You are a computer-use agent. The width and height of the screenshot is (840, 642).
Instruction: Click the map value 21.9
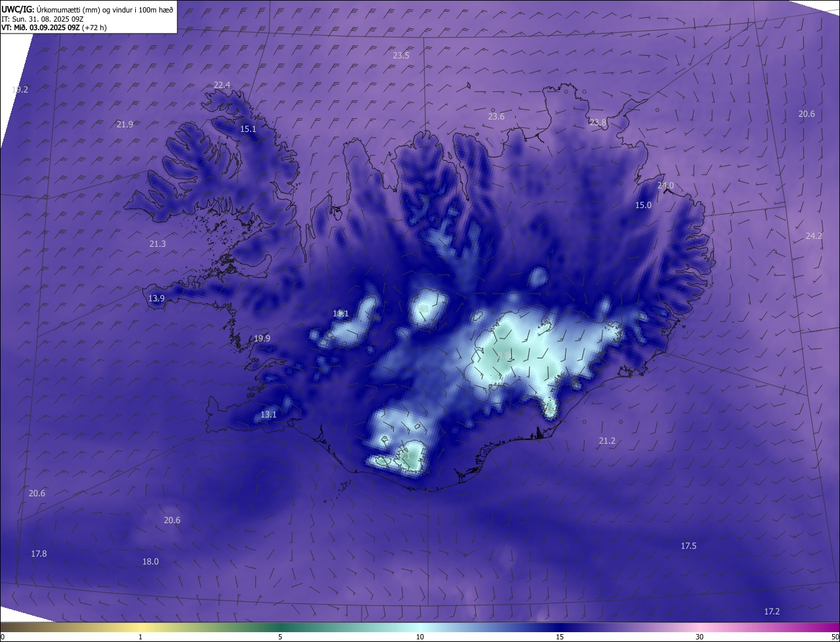(x=125, y=125)
